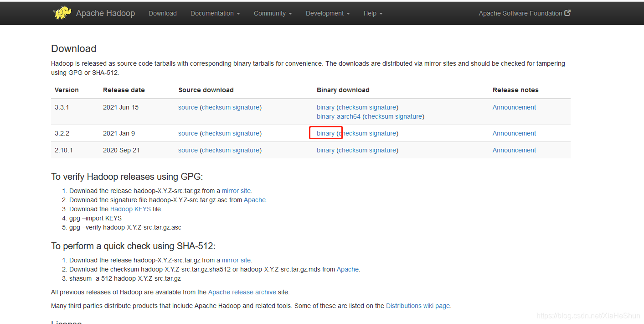Click the Release date column header
The height and width of the screenshot is (324, 644).
click(124, 90)
